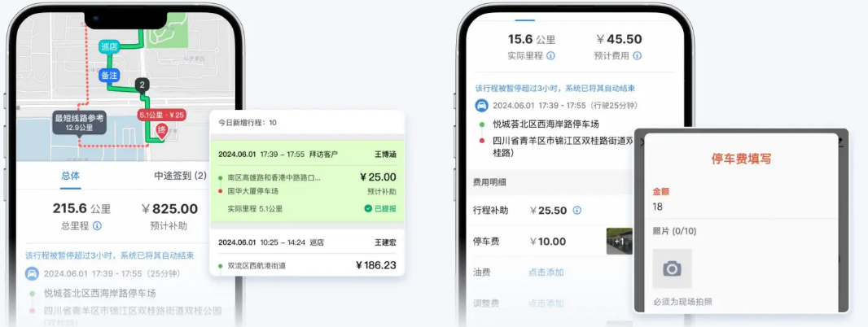This screenshot has height=327, width=868.
Task: Select waypoint marker number 2
Action: pos(142,85)
